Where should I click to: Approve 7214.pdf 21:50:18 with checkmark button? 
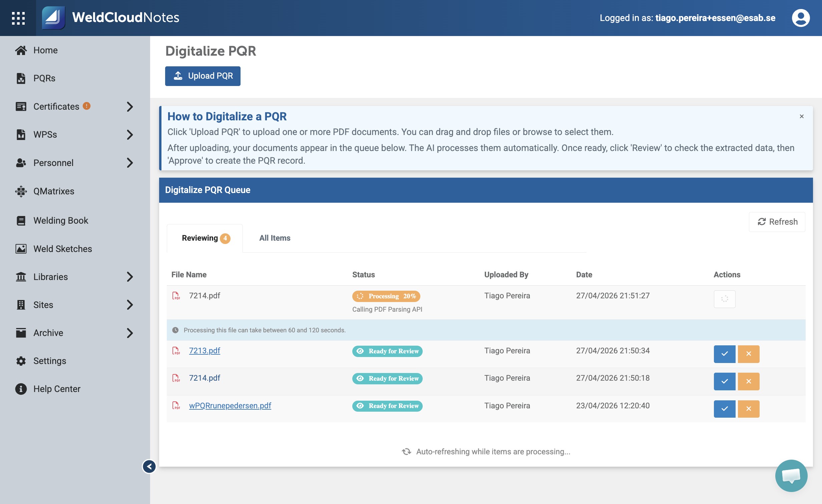pyautogui.click(x=725, y=381)
